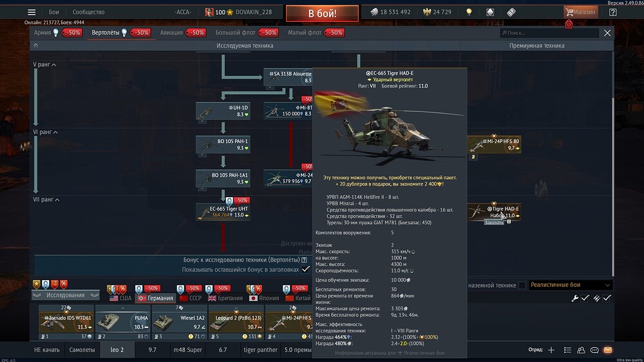Toggle 'Показывать оставшийся бонус в заголовках' checkbox
This screenshot has width=644, height=362.
[306, 269]
